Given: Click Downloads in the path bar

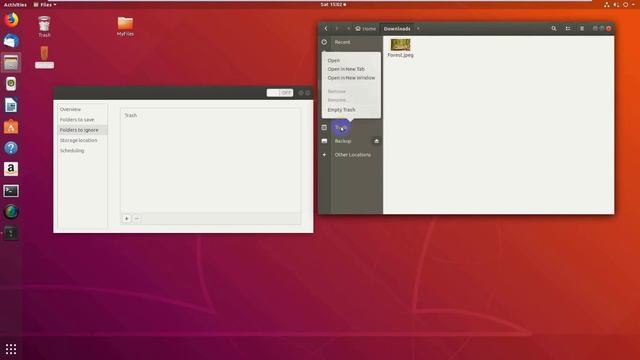Looking at the screenshot, I should coord(397,29).
